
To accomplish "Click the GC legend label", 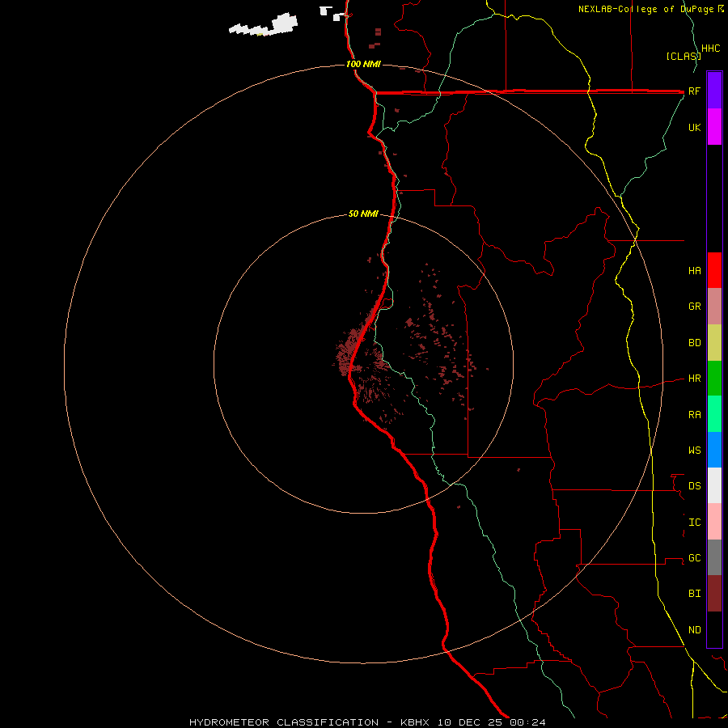I will [694, 558].
